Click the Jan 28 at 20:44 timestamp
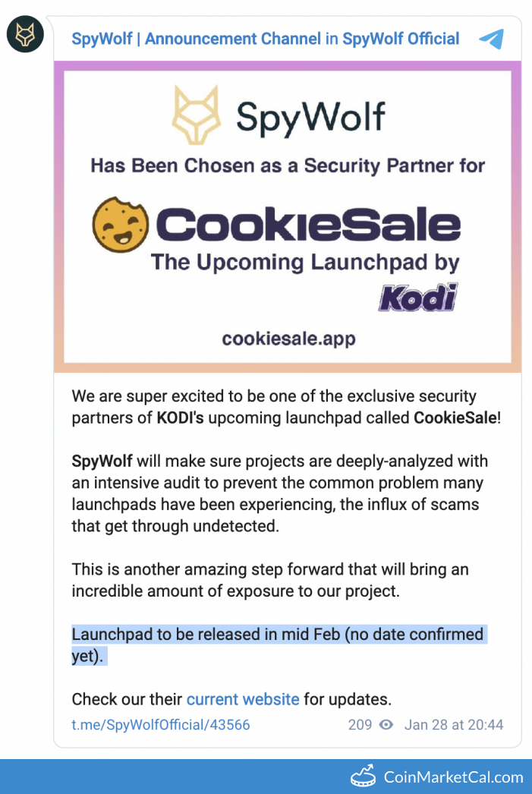Viewport: 532px width, 794px height. click(454, 724)
